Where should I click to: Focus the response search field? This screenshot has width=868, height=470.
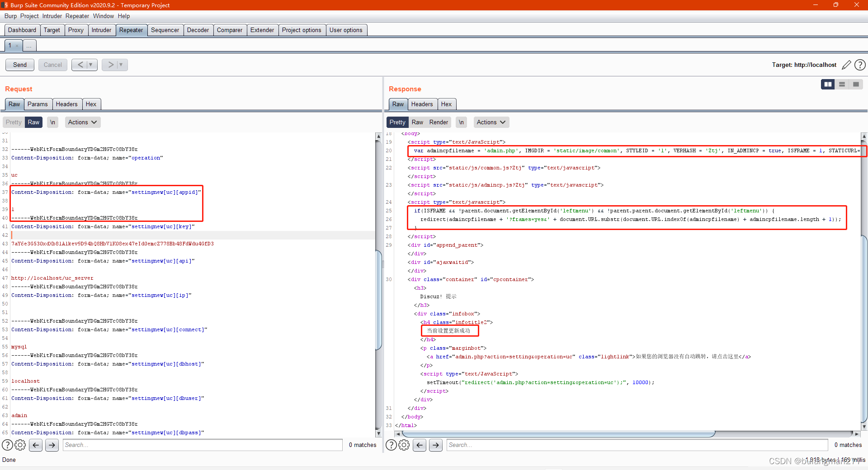637,445
